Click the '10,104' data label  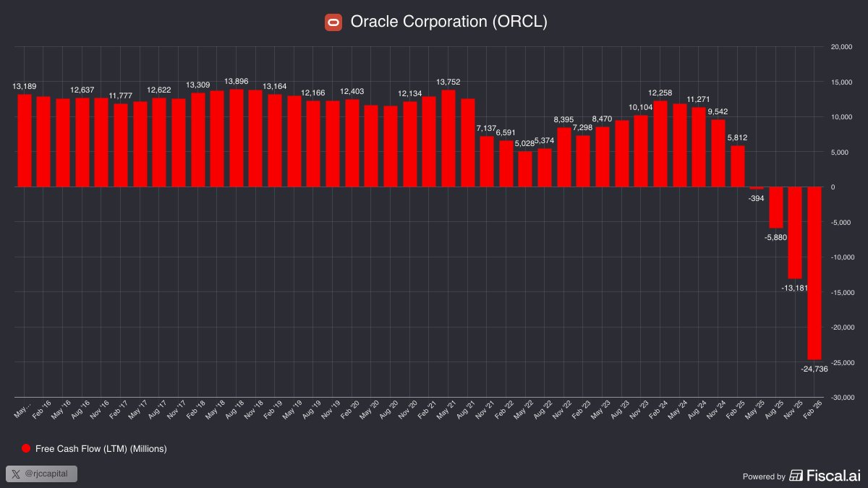(x=641, y=108)
